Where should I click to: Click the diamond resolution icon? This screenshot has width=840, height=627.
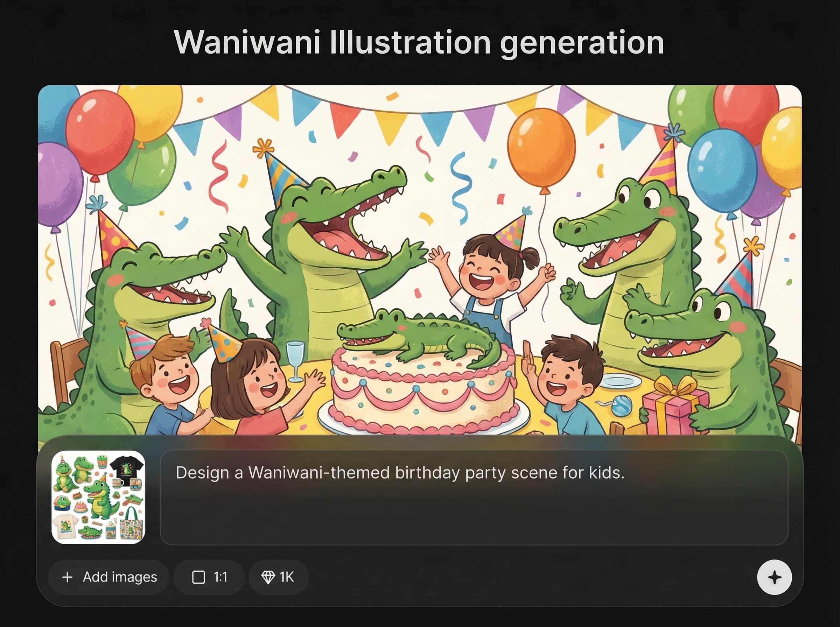268,577
